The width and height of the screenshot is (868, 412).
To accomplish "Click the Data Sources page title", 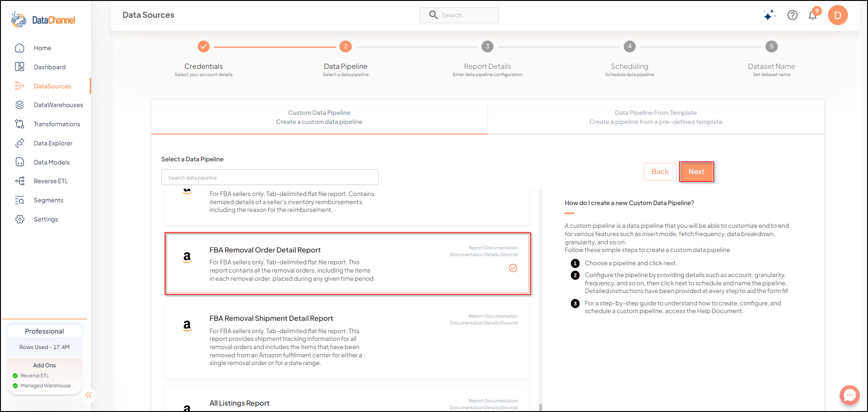I will [x=149, y=15].
